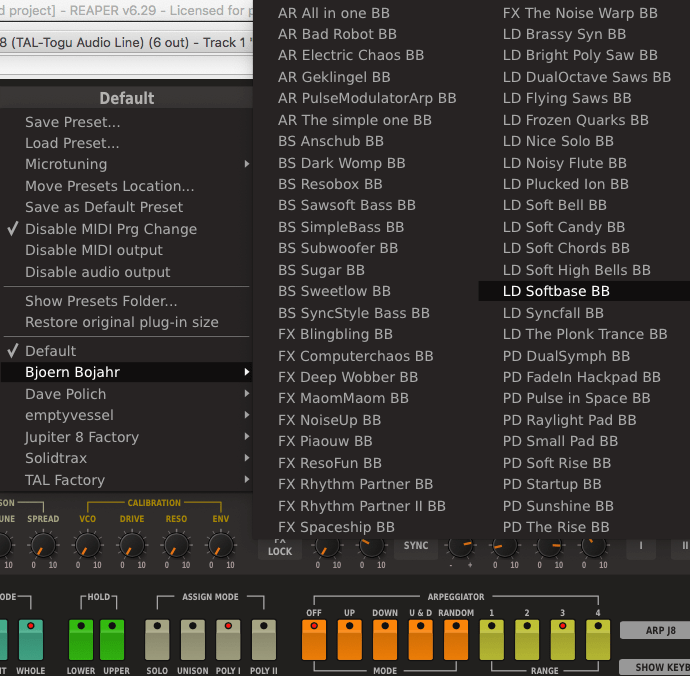Toggle Disable MIDI Prg Change option
The height and width of the screenshot is (676, 690).
[x=110, y=229]
